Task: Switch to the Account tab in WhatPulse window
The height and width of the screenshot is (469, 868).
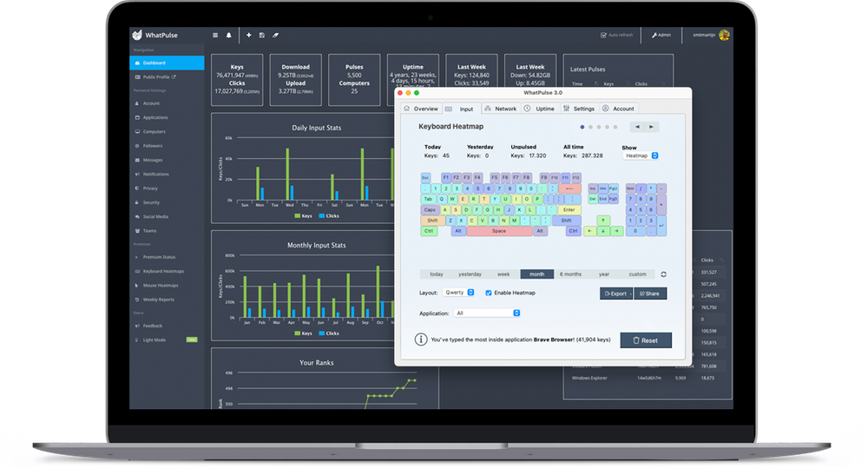Action: [618, 109]
